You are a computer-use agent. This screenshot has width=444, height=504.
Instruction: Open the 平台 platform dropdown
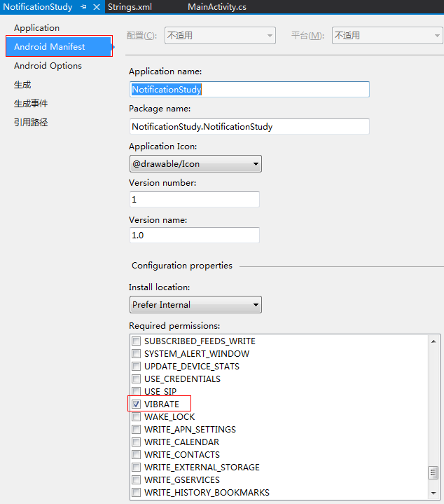[387, 35]
